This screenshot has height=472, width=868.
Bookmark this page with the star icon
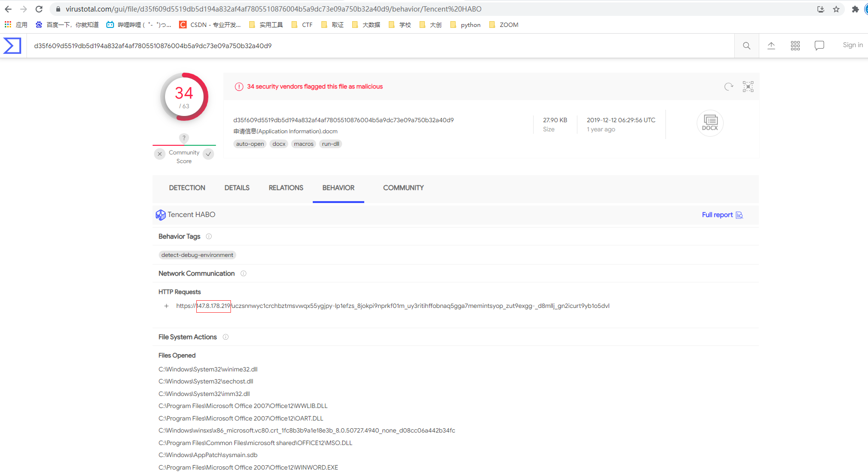[836, 9]
